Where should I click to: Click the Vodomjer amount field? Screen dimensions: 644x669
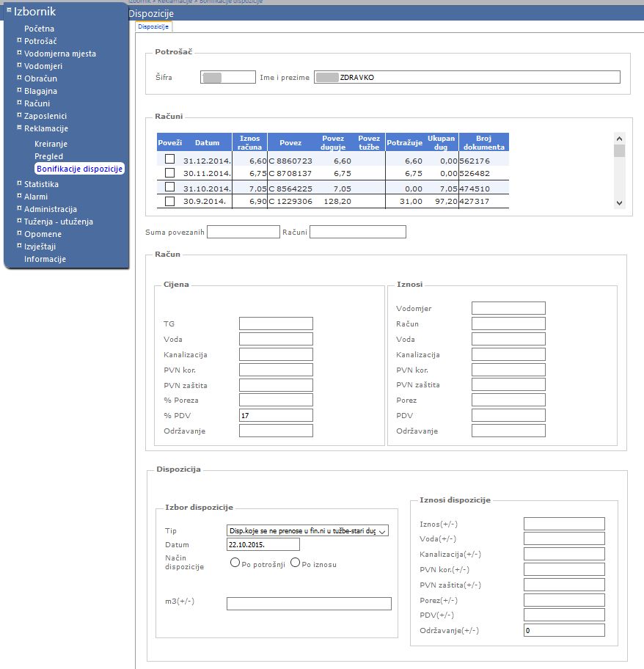(508, 308)
